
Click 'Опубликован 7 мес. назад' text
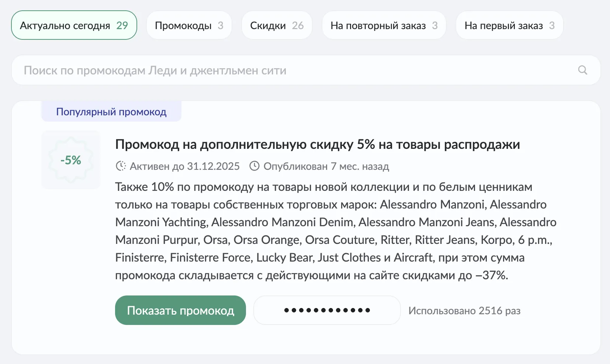[x=326, y=167]
